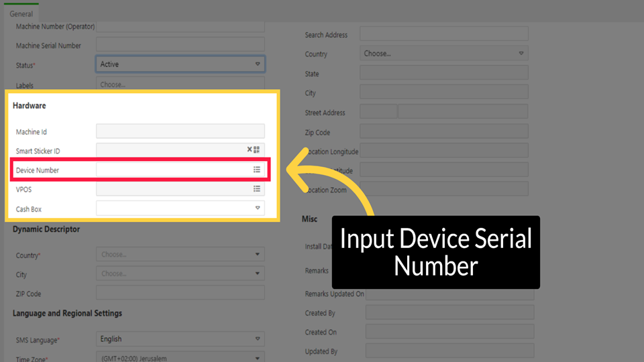Click the VPOS list picker icon

pos(256,189)
